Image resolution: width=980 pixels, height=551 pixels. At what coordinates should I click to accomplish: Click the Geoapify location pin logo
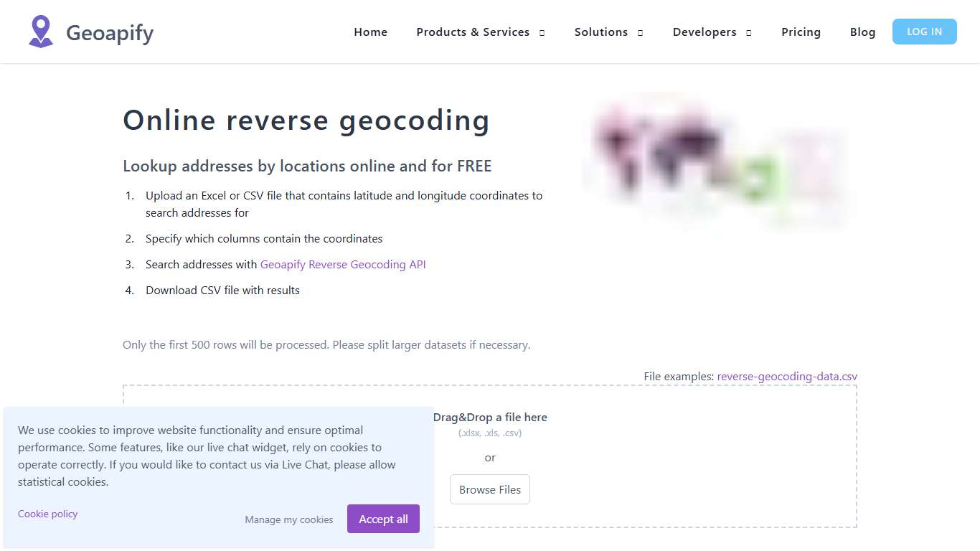[x=41, y=31]
